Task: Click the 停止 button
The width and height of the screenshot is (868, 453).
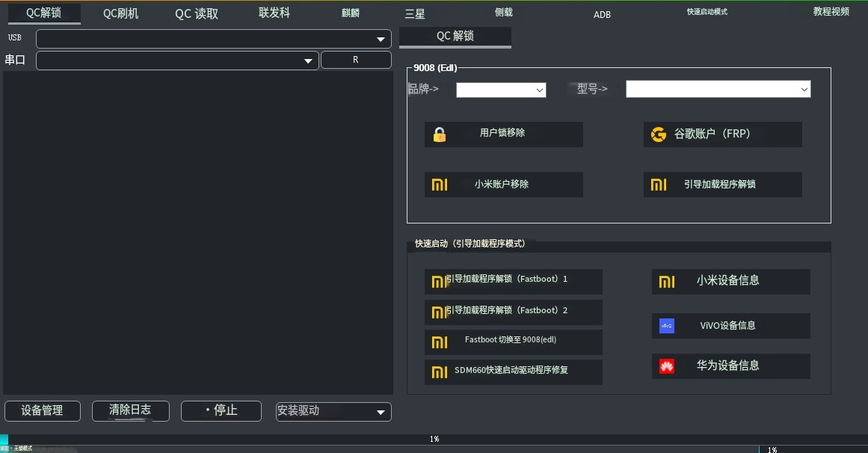Action: tap(221, 411)
